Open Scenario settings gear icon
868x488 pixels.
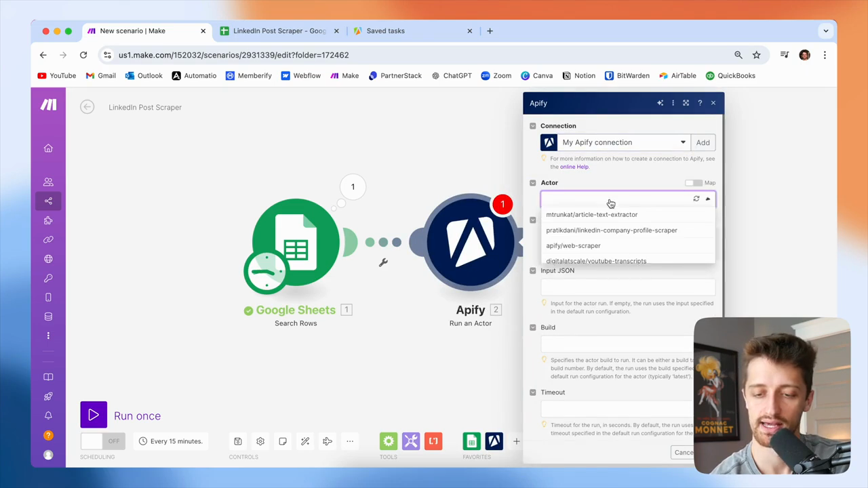coord(260,441)
